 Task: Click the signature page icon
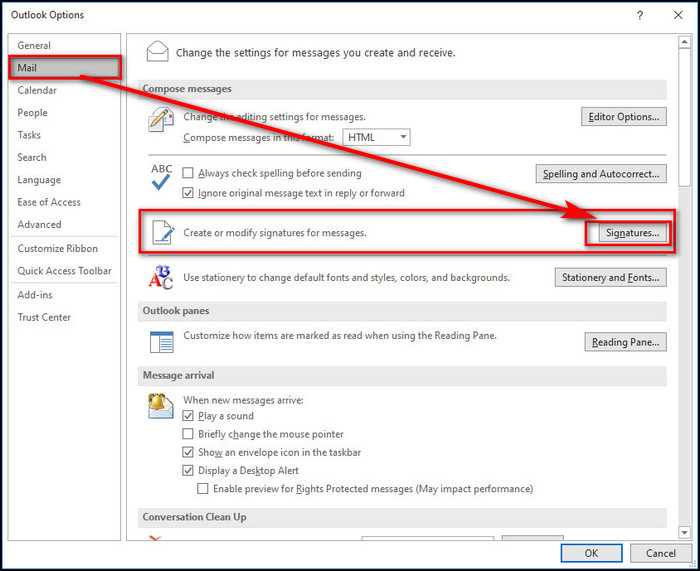point(161,233)
